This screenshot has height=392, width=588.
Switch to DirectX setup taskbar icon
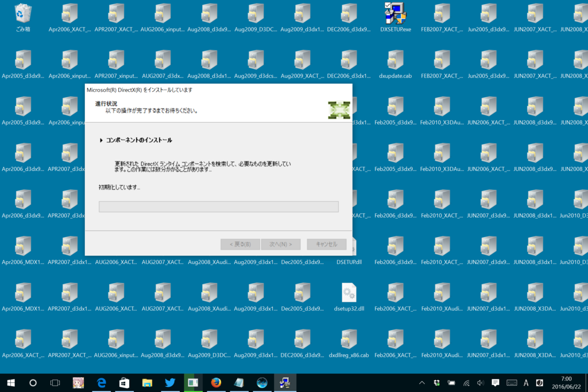(x=285, y=383)
